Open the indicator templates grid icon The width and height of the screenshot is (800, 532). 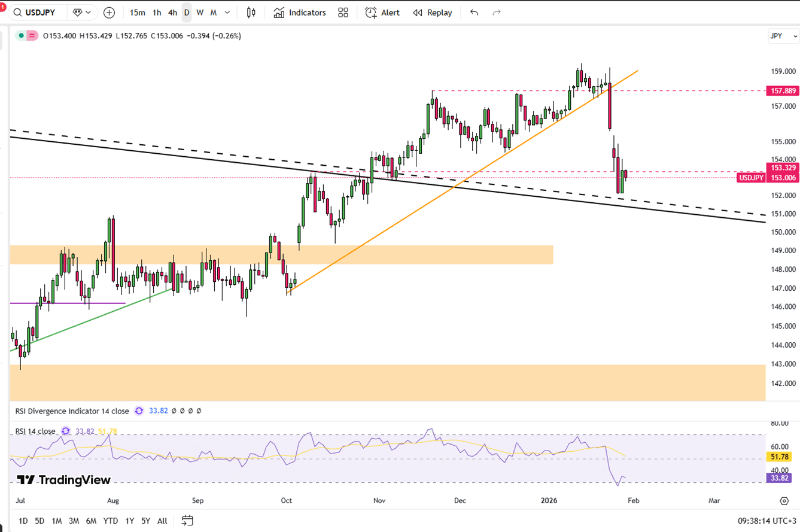coord(343,13)
